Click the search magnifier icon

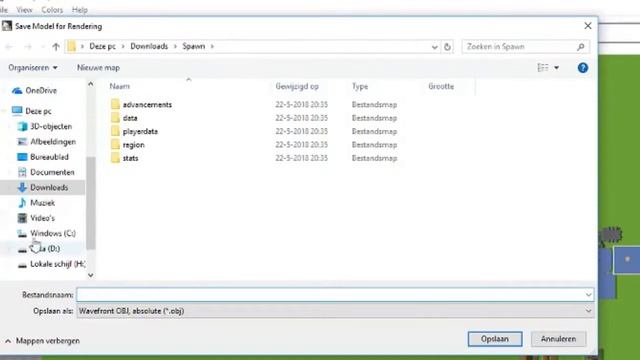581,47
